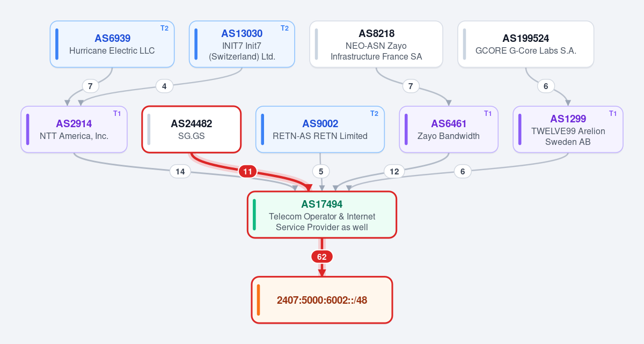The height and width of the screenshot is (344, 644).
Task: Select the highlighted AS24482 SG.GS node
Action: pyautogui.click(x=192, y=129)
